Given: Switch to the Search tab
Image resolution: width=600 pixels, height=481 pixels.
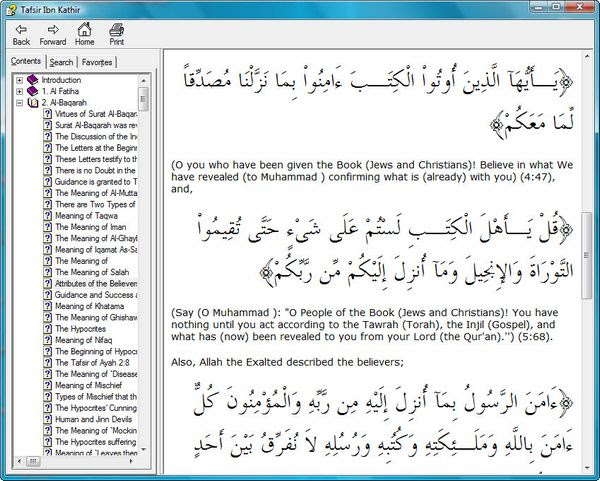Looking at the screenshot, I should pos(61,62).
